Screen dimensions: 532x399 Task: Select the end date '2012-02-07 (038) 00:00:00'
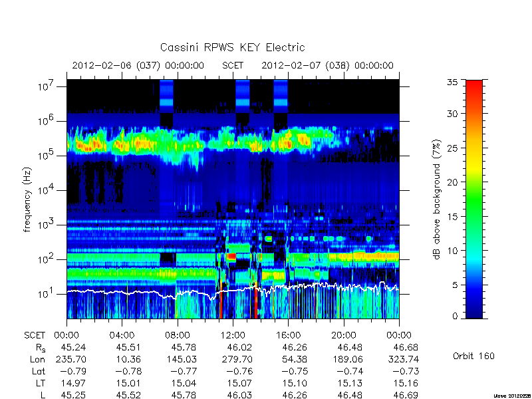327,65
